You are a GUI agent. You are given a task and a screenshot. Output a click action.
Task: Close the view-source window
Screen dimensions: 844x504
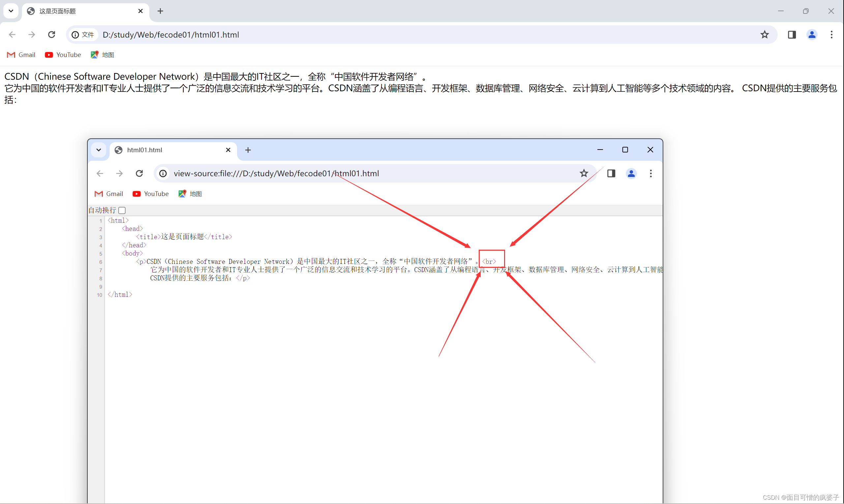click(650, 150)
